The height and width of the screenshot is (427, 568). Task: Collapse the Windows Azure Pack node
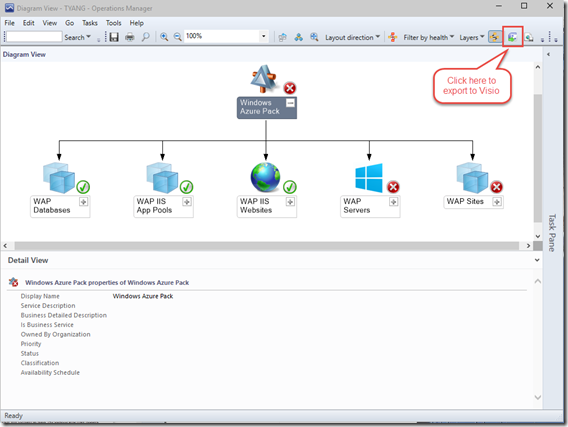290,103
